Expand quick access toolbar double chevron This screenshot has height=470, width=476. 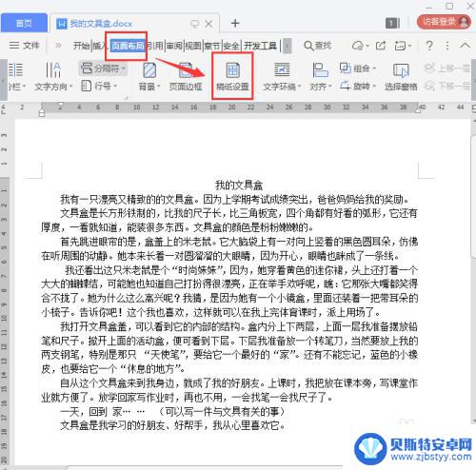coord(58,46)
